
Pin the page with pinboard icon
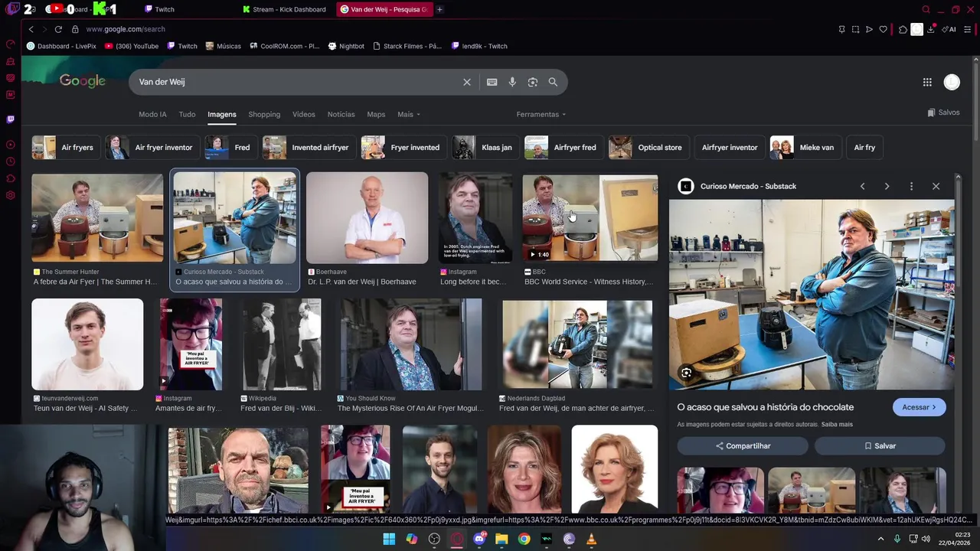tap(841, 29)
